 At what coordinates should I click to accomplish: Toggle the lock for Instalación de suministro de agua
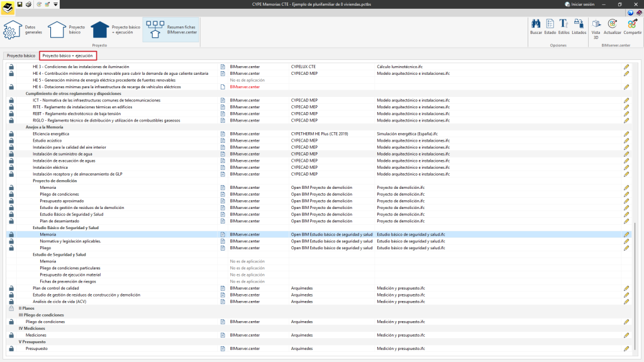tap(11, 154)
